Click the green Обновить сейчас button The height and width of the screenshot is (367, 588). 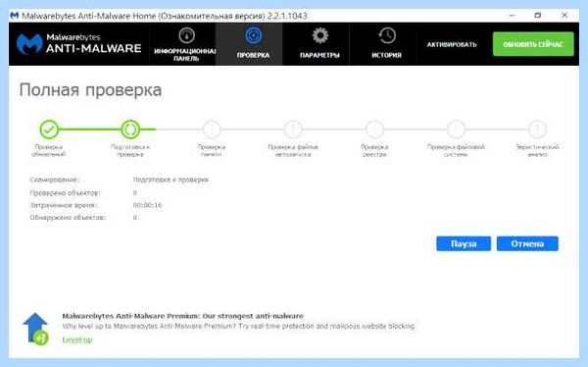pos(533,44)
